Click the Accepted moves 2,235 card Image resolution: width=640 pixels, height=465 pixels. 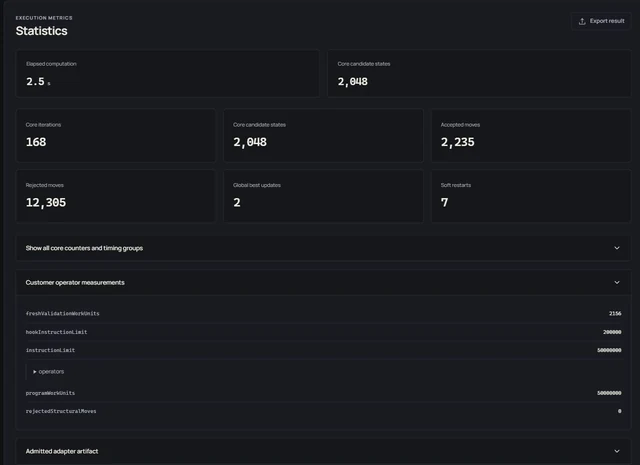click(531, 136)
